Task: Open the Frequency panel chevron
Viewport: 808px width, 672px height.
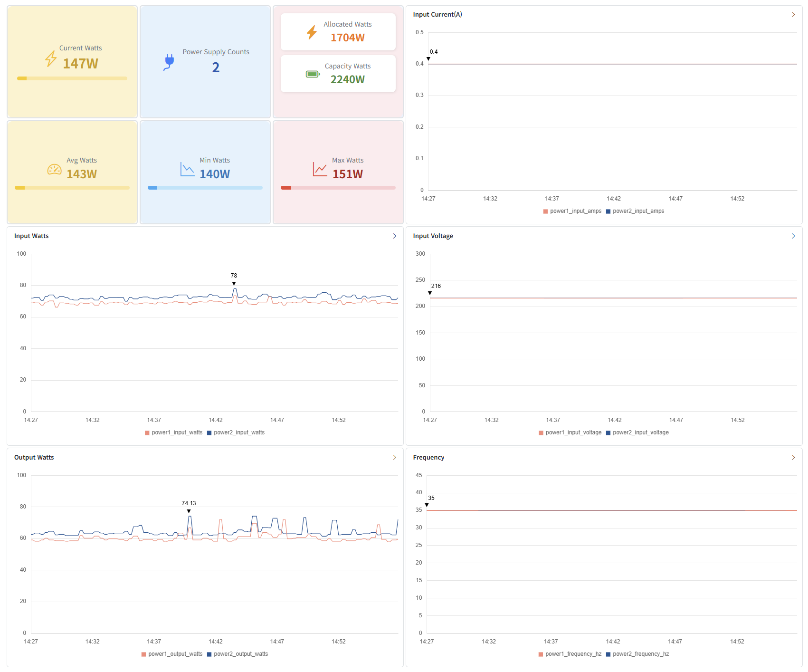Action: (x=793, y=458)
